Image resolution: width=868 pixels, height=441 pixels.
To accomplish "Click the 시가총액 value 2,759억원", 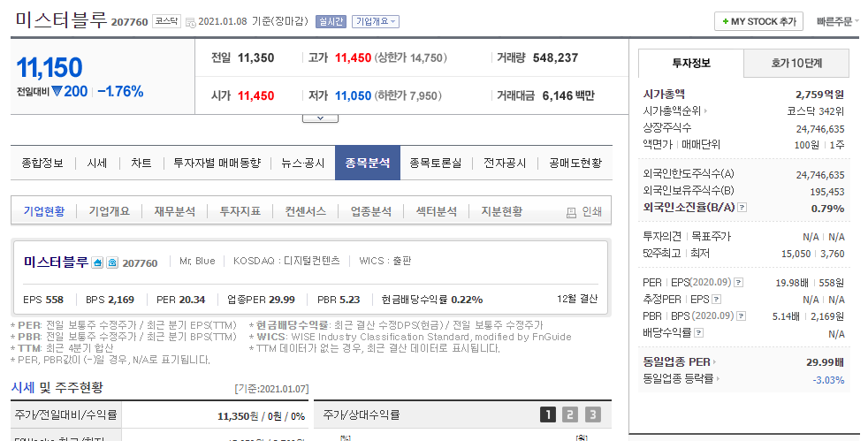I will 820,95.
